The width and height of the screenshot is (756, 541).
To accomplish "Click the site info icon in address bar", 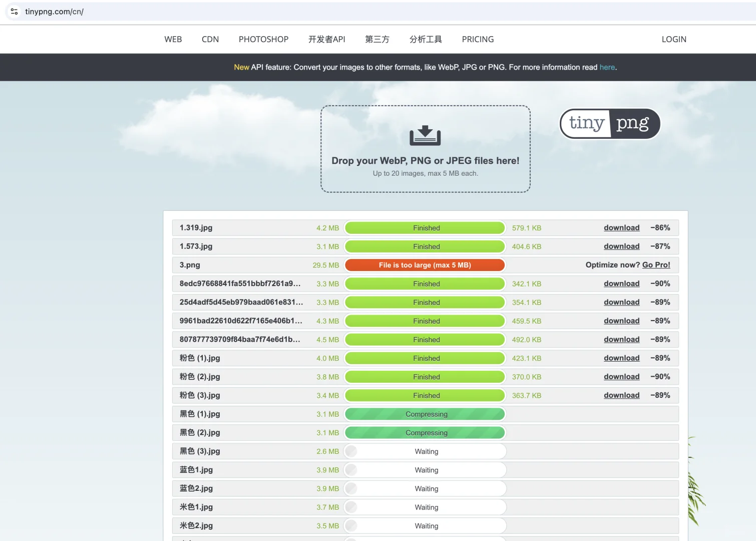I will tap(14, 11).
